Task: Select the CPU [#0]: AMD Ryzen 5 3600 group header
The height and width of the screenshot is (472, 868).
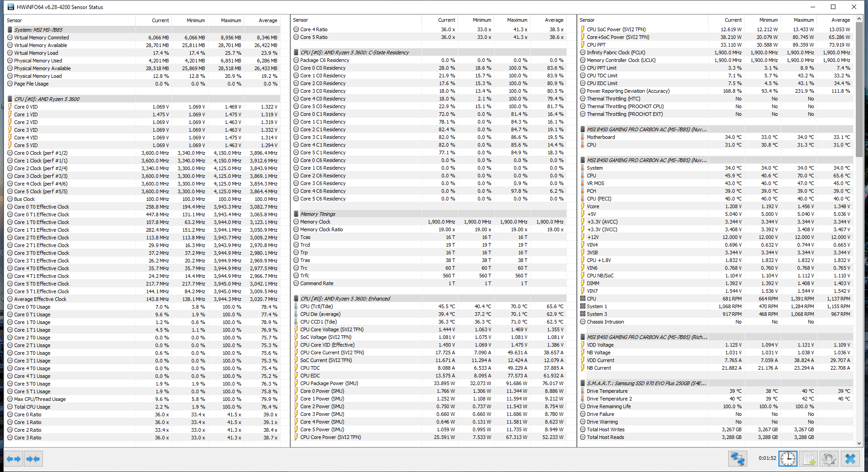Action: (142, 99)
